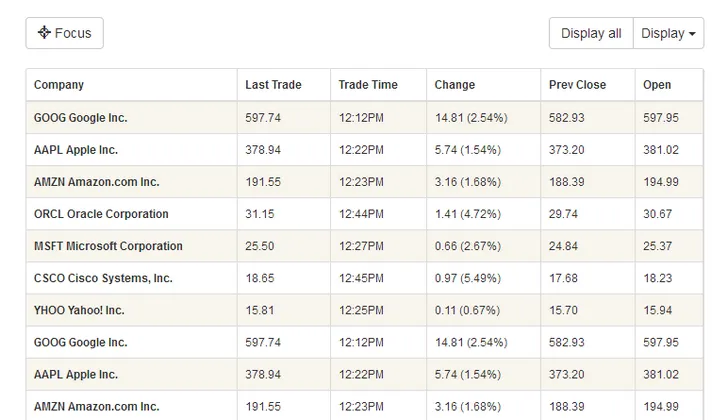Click the Focus button with crosshair icon
This screenshot has width=728, height=420.
coord(64,33)
